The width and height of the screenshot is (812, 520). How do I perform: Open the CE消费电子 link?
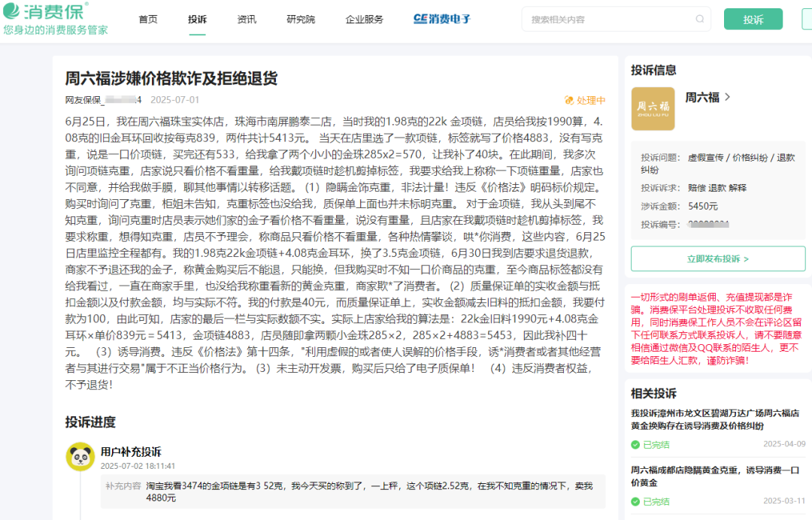pos(442,19)
